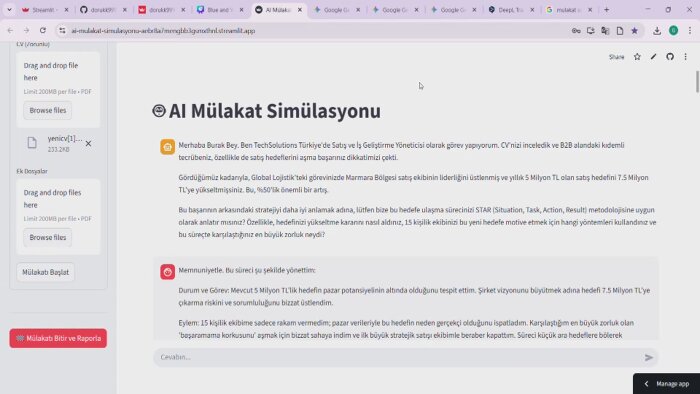Click the password key icon in address bar
Screen dimensions: 700x394
(576, 31)
